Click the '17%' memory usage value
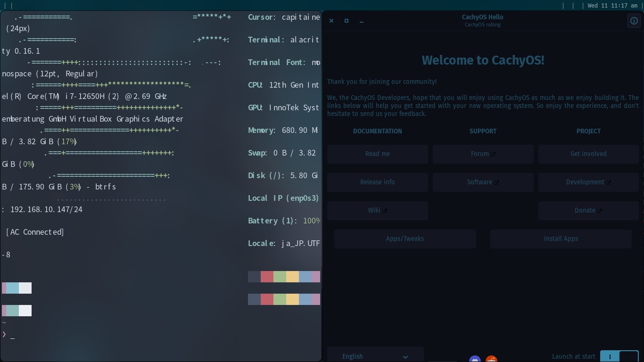644x362 pixels. tap(68, 142)
